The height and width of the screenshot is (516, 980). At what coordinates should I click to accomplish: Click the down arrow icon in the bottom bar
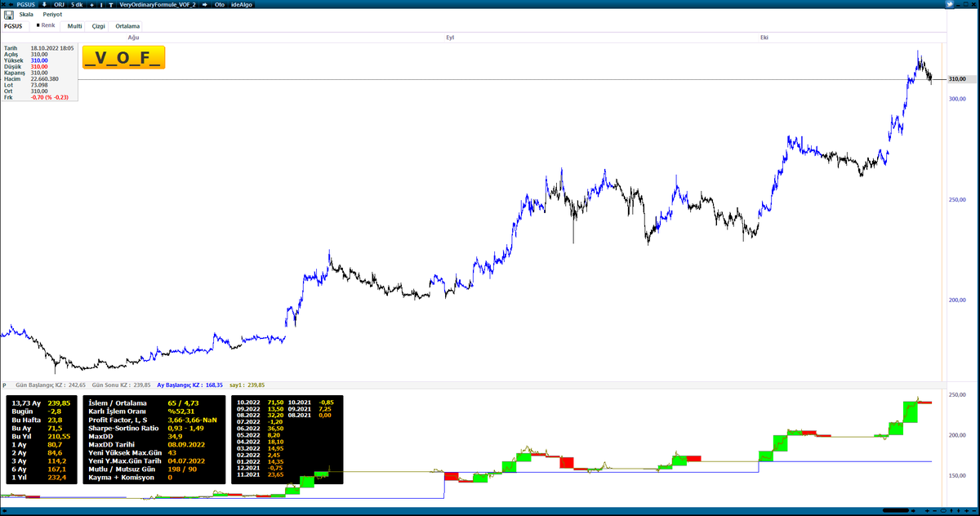[958, 510]
